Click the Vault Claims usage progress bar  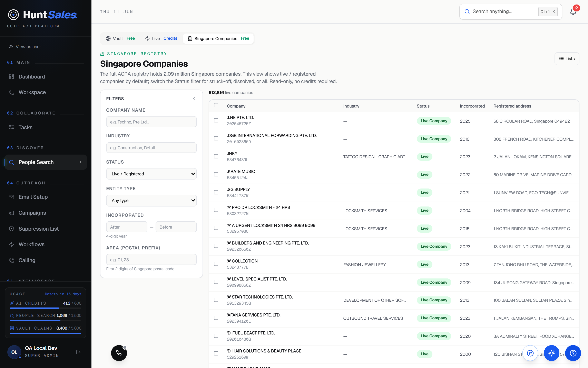click(x=46, y=333)
